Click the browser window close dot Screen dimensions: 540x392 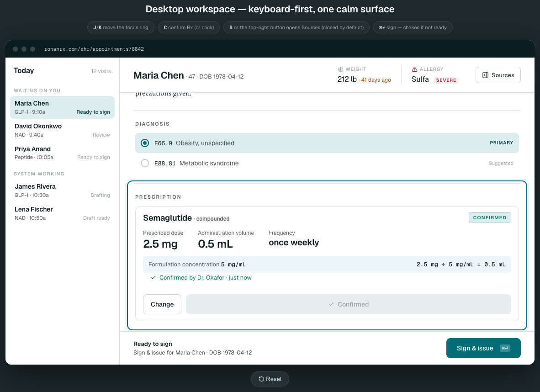click(x=15, y=49)
